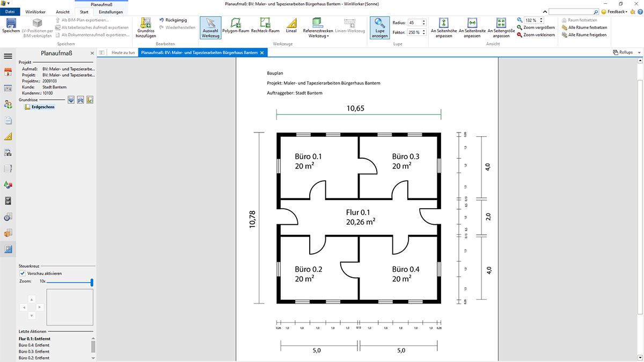This screenshot has width=644, height=362.
Task: Move floor plan up with Grundrisse arrow
Action: point(80,99)
